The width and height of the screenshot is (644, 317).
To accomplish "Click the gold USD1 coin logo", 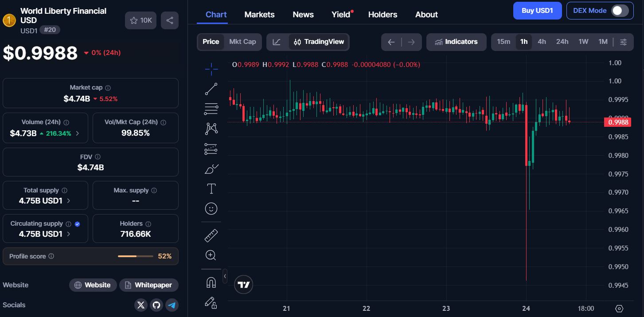I will (9, 20).
